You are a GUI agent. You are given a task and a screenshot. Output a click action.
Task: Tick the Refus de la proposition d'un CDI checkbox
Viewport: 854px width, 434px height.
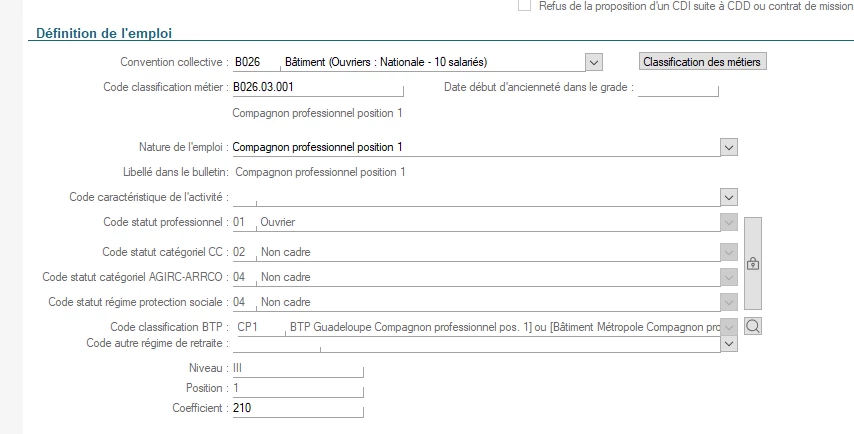tap(524, 6)
